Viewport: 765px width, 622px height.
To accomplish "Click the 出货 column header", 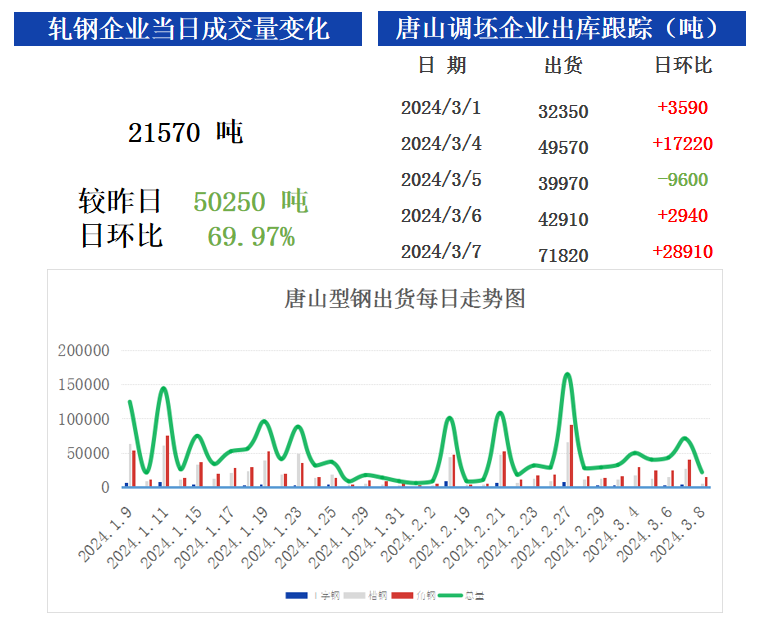I will (563, 66).
